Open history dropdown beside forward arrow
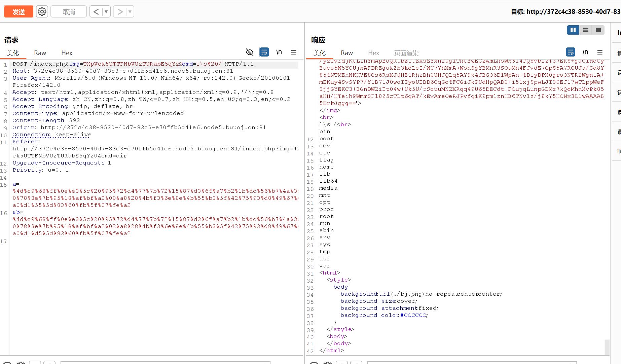This screenshot has width=621, height=364. (x=130, y=12)
